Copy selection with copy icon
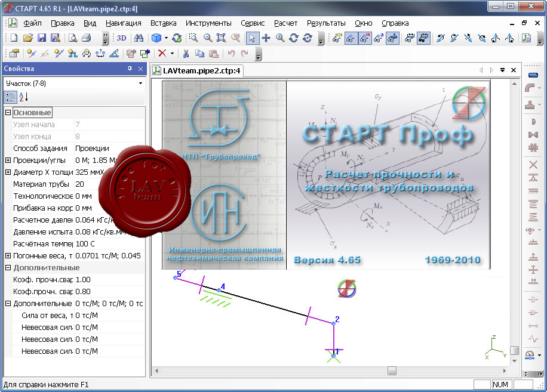 point(199,53)
